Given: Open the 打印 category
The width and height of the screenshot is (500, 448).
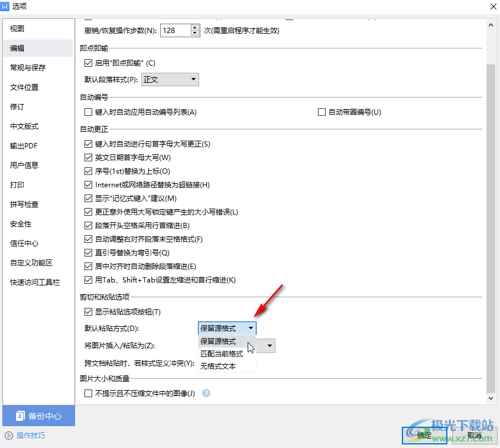Looking at the screenshot, I should [x=38, y=184].
